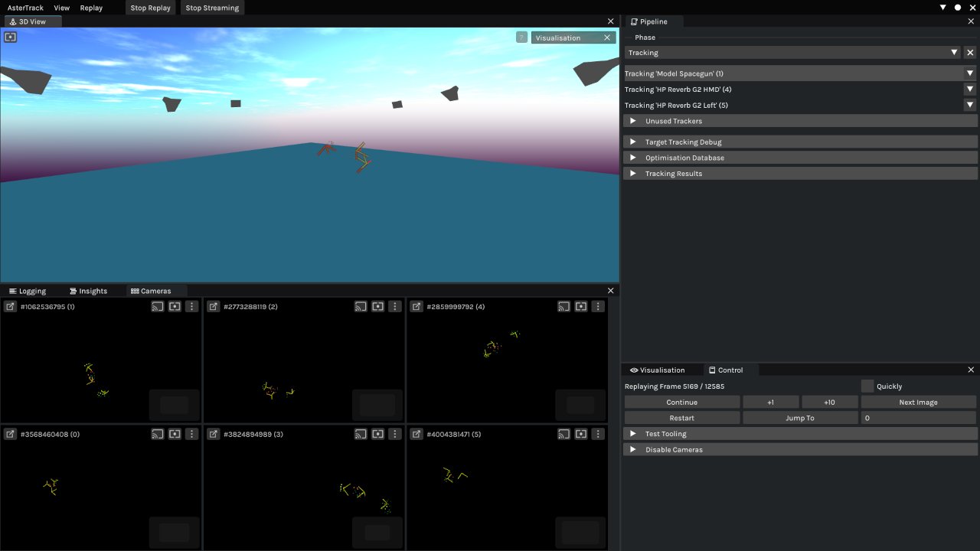Open the kebab menu on camera #3568460408

(191, 434)
